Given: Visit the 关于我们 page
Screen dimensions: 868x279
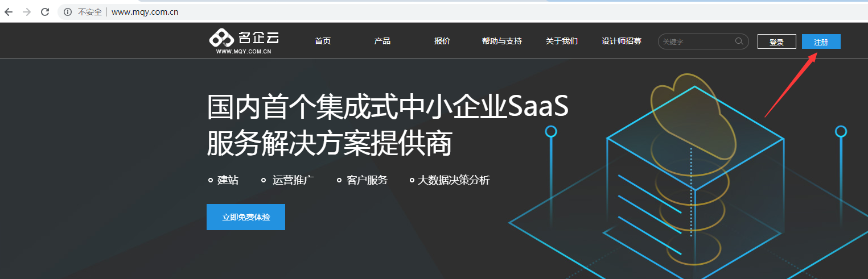Looking at the screenshot, I should coord(562,41).
